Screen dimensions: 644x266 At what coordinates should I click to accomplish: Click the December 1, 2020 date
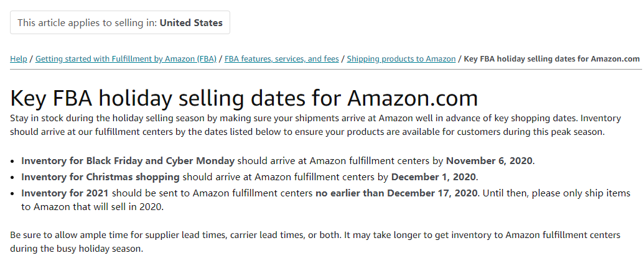434,177
